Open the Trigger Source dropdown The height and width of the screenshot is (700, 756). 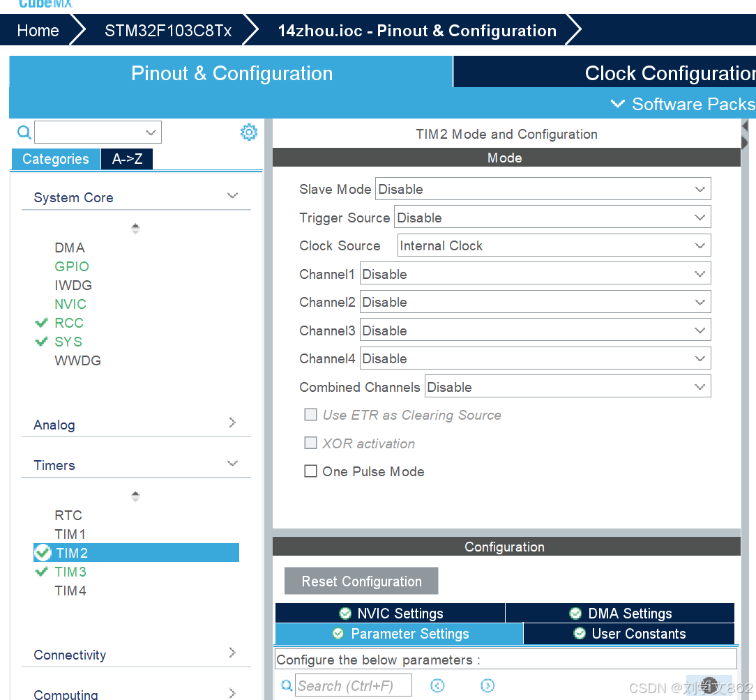552,218
